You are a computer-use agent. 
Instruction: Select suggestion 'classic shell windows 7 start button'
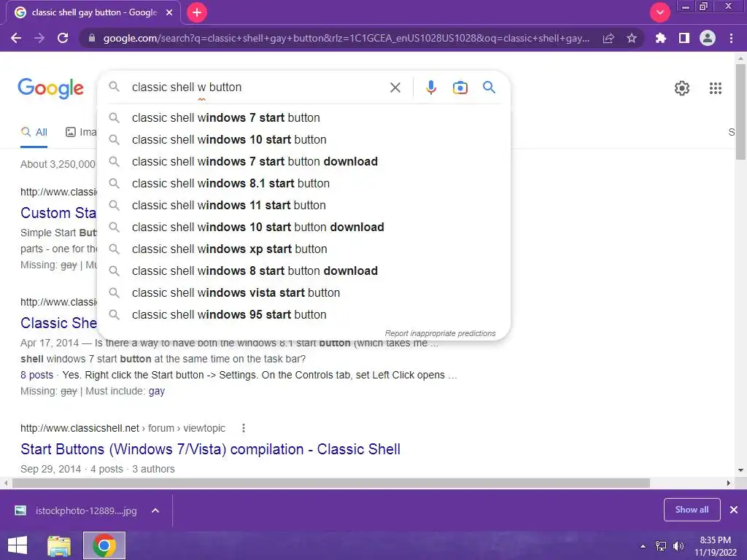pos(304,117)
